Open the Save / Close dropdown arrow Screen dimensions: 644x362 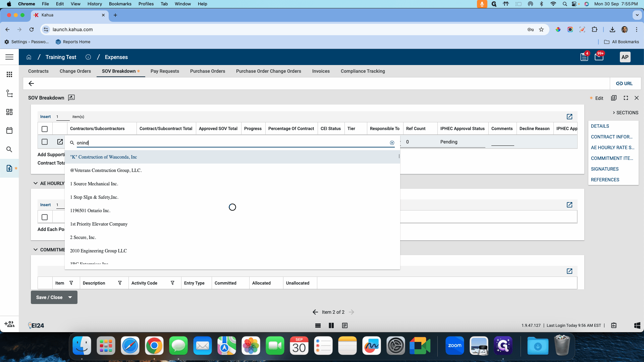70,297
